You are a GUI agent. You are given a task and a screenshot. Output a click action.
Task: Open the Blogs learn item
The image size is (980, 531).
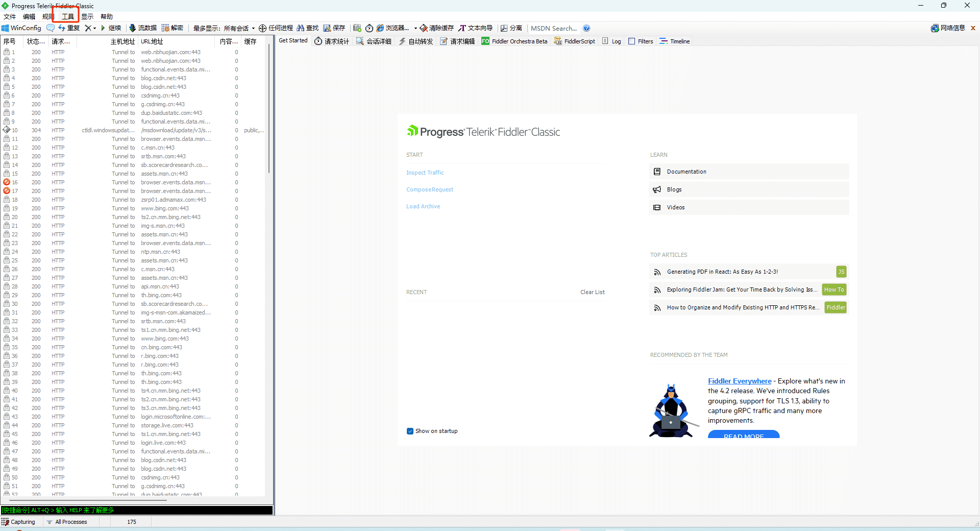click(749, 189)
